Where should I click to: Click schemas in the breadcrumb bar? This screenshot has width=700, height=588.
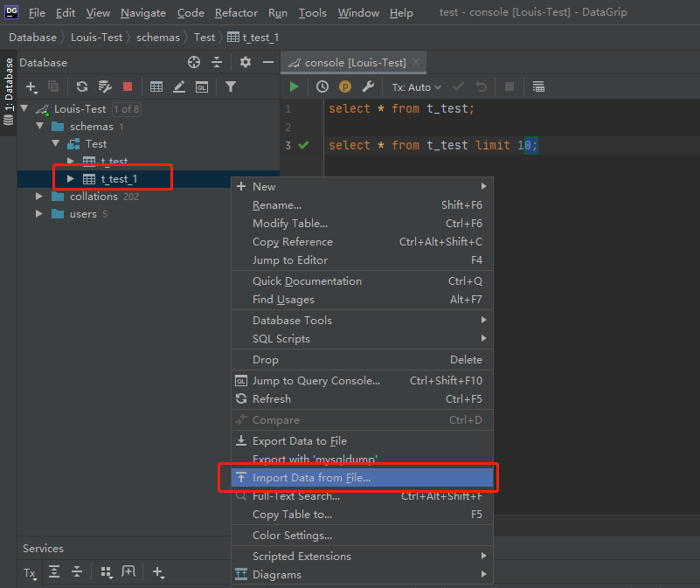point(158,38)
